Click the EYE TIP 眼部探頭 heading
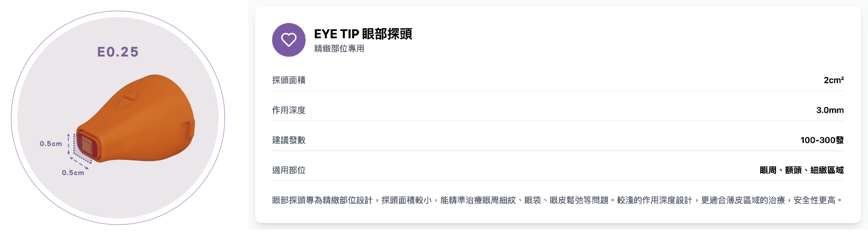 [363, 34]
